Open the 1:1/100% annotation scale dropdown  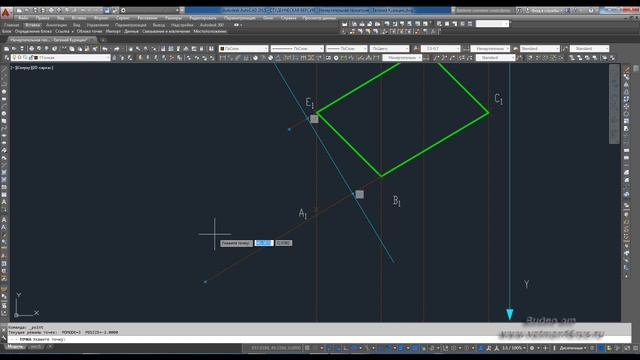(513, 348)
